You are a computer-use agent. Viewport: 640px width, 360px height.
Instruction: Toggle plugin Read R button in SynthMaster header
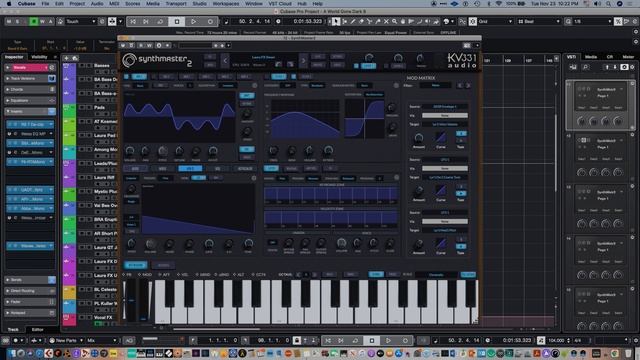(x=140, y=45)
